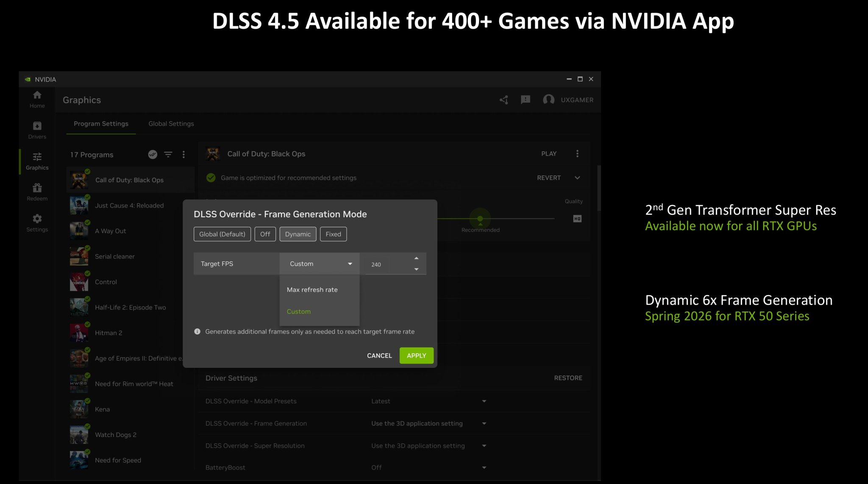The width and height of the screenshot is (868, 484).
Task: Switch to Global Settings tab
Action: point(171,124)
